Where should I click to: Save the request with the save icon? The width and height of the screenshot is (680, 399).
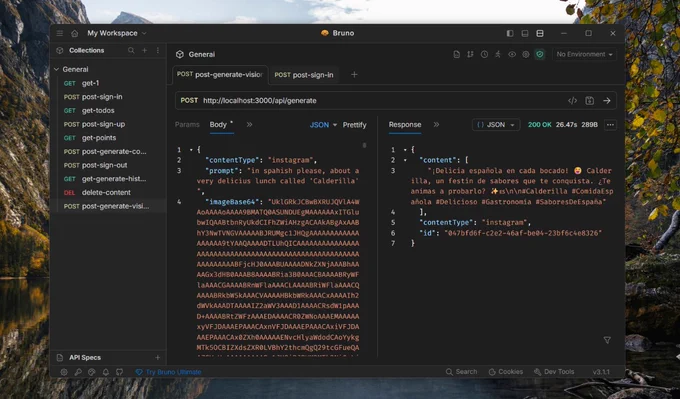click(589, 101)
